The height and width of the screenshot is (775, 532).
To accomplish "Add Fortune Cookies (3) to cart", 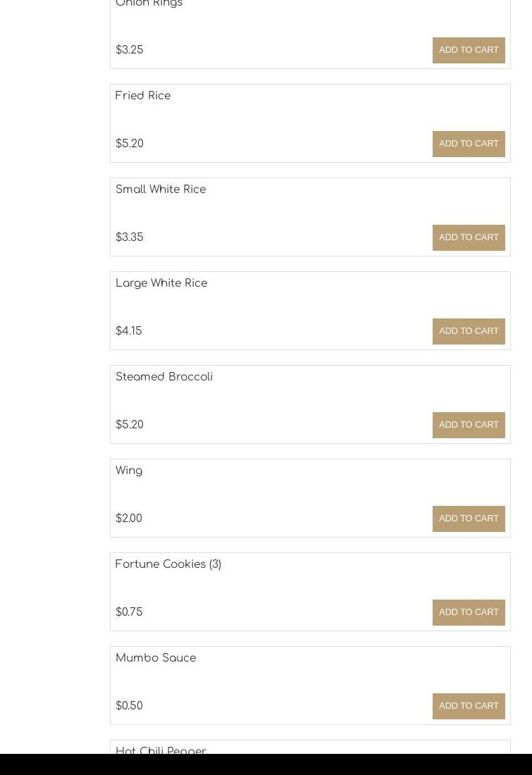I will coord(469,612).
